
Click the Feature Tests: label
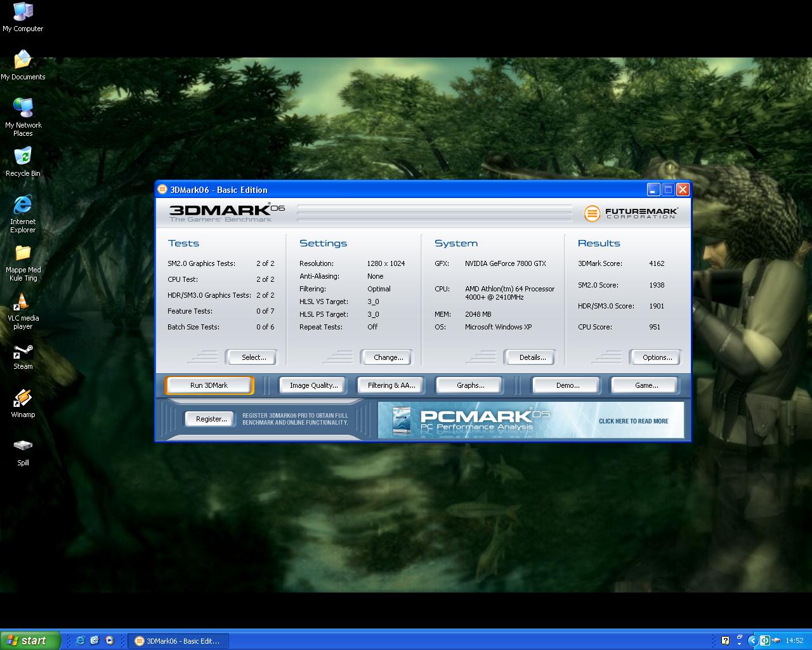(x=190, y=311)
